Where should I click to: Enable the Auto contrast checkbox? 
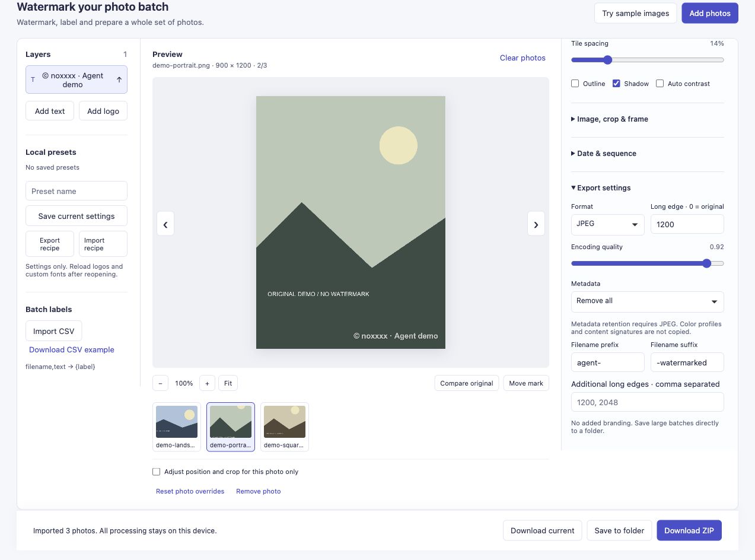click(660, 84)
